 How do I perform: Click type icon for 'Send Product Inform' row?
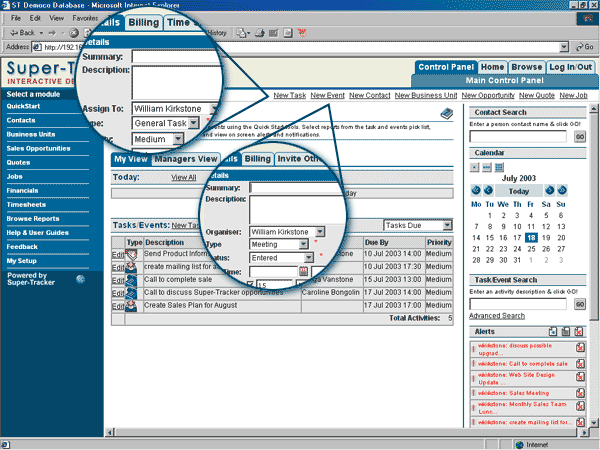point(131,255)
